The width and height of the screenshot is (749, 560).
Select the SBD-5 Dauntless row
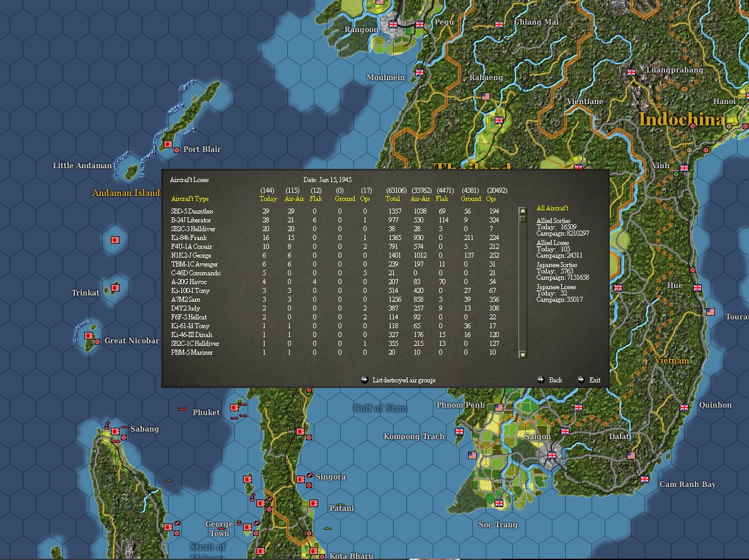335,211
